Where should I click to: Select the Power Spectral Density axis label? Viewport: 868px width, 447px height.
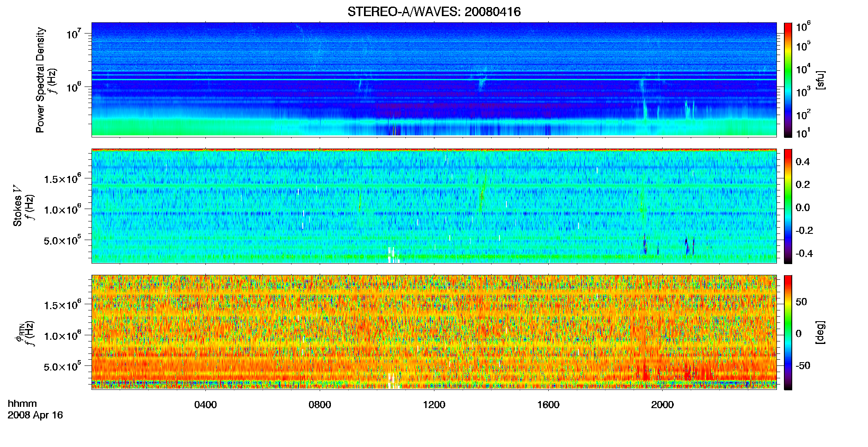[40, 80]
